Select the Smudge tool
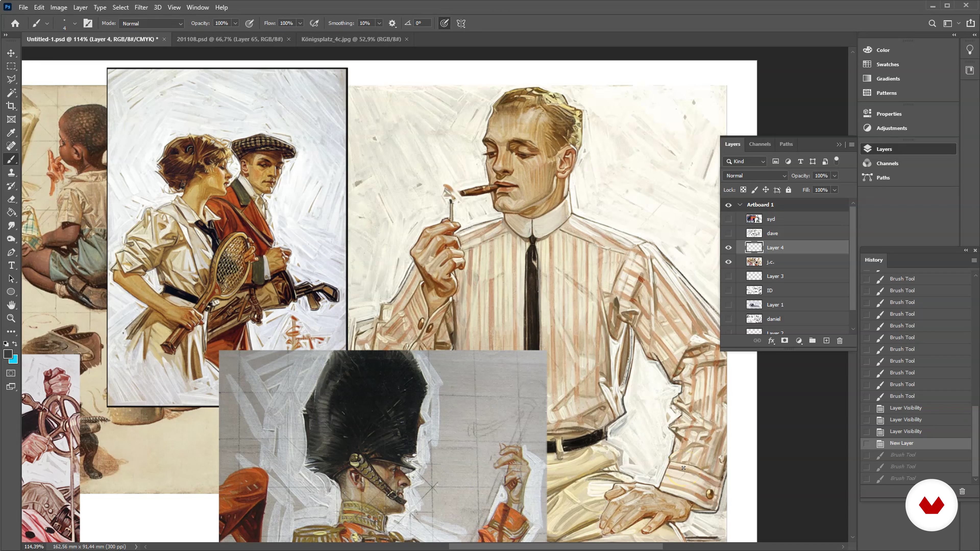Image resolution: width=980 pixels, height=551 pixels. [11, 226]
